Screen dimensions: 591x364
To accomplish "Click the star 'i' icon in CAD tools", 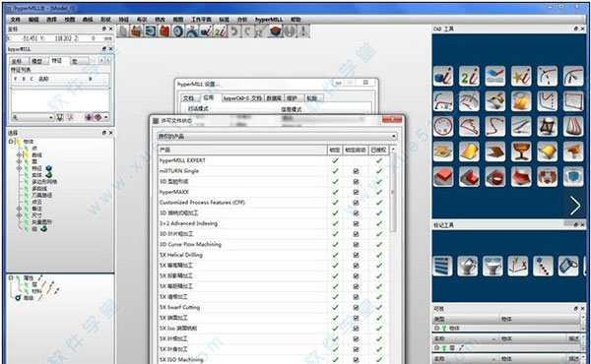I will [x=521, y=76].
